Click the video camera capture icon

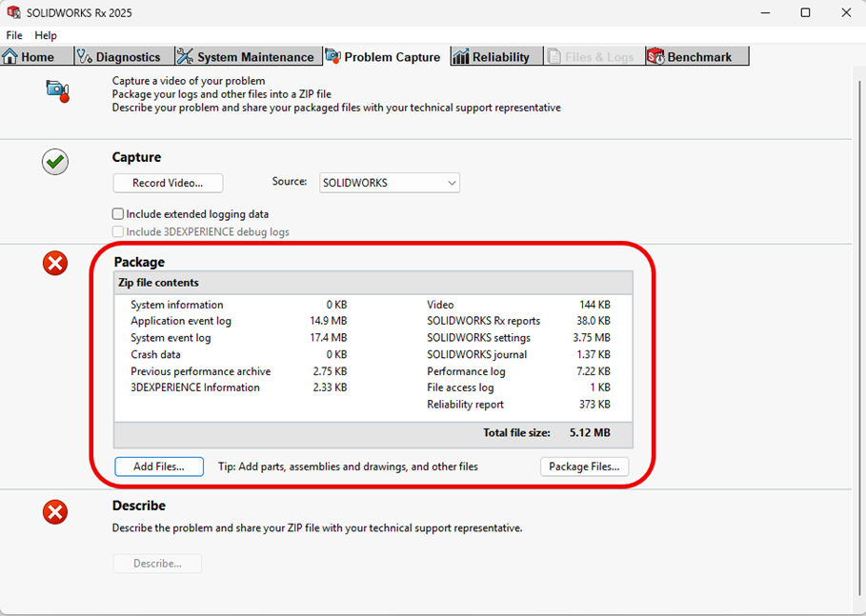click(58, 91)
